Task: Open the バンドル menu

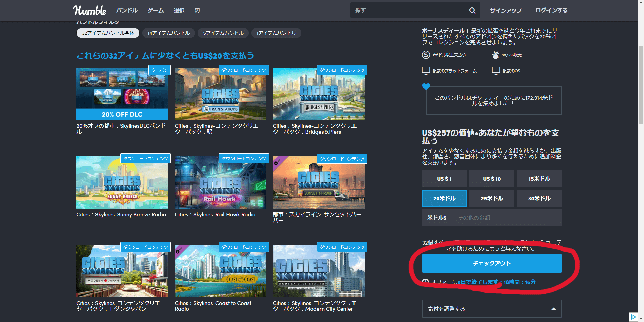Action: point(127,10)
